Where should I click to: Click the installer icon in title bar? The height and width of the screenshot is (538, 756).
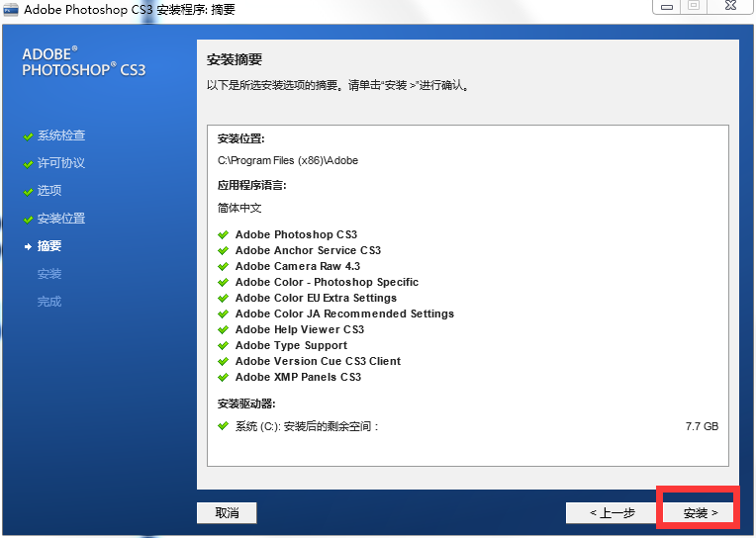coord(10,9)
